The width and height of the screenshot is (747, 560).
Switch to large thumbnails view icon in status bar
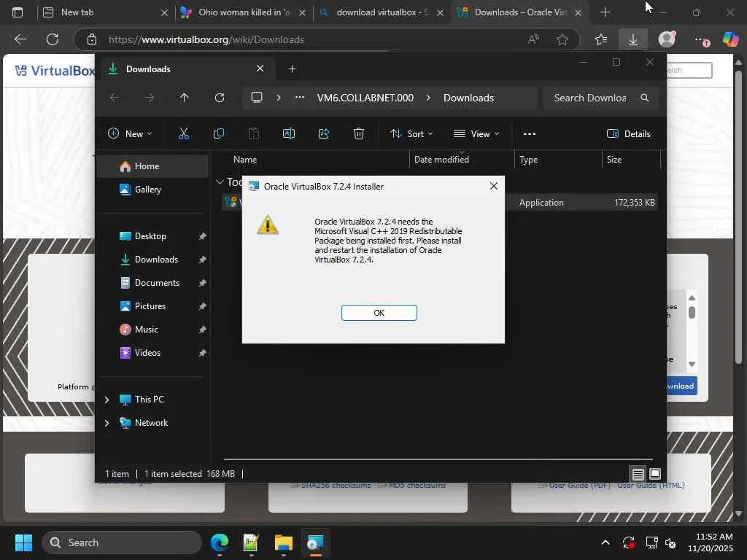(655, 474)
